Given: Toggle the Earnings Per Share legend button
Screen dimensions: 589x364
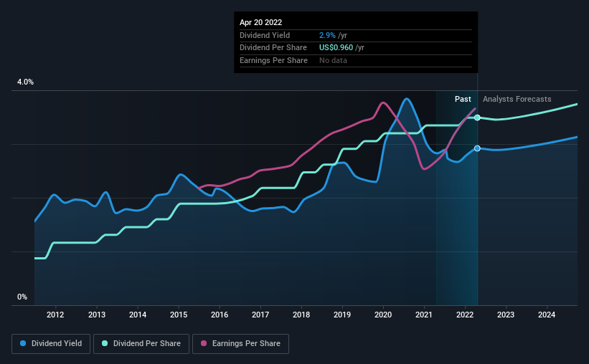Looking at the screenshot, I should tap(240, 344).
